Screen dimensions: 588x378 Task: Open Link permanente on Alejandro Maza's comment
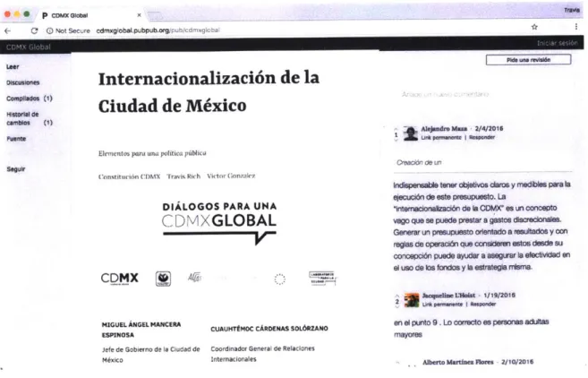point(441,138)
